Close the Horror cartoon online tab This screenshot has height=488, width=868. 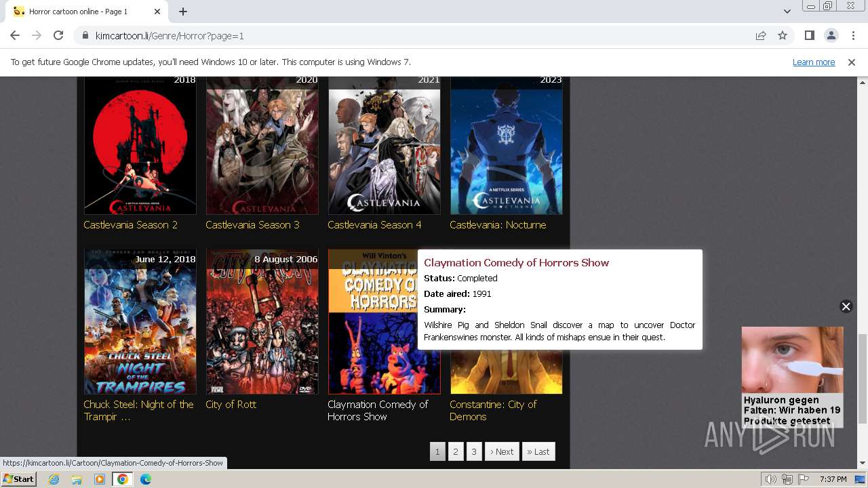tap(157, 12)
